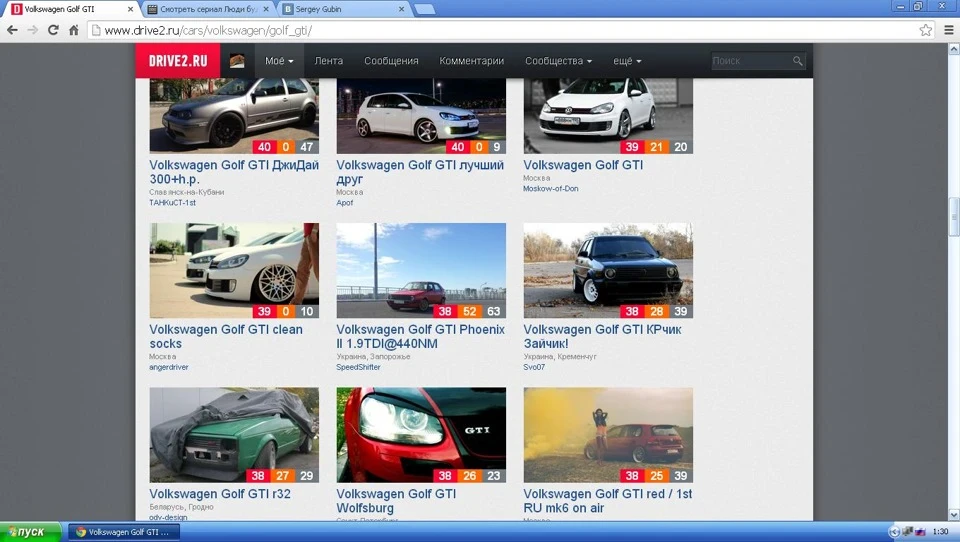Click orange badge 52 on Phoenix II photo

pos(470,311)
